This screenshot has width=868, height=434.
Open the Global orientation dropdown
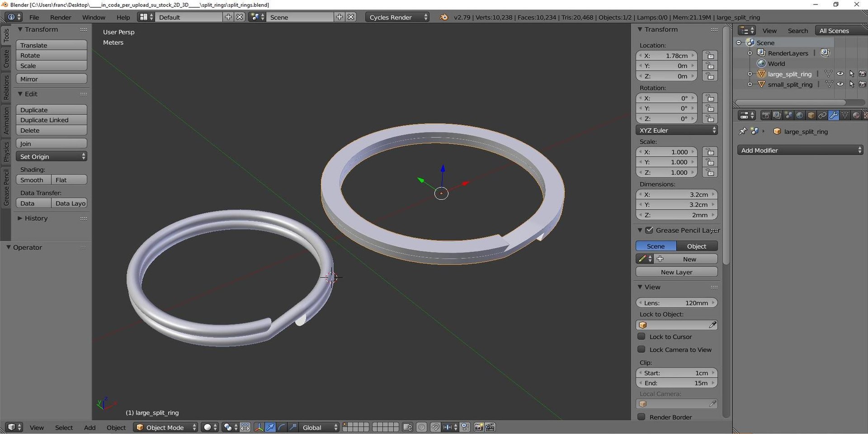[x=319, y=427]
